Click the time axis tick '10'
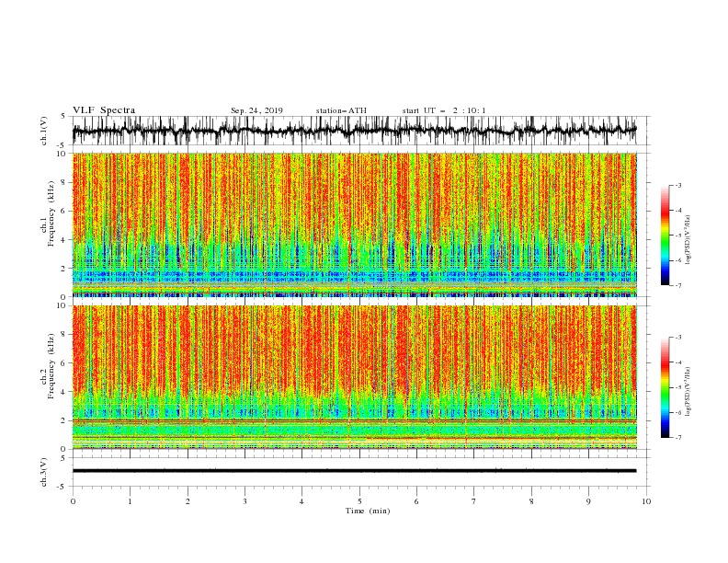Screen dimensions: 728x563 [646, 501]
